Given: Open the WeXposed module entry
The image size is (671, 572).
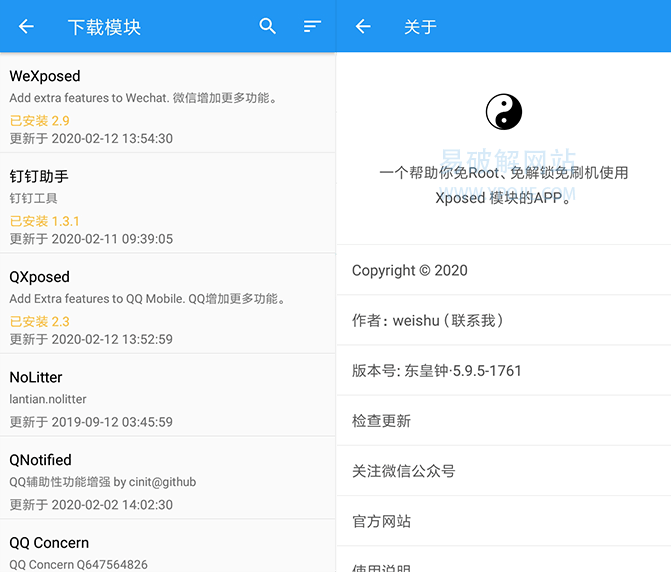Looking at the screenshot, I should [x=167, y=105].
